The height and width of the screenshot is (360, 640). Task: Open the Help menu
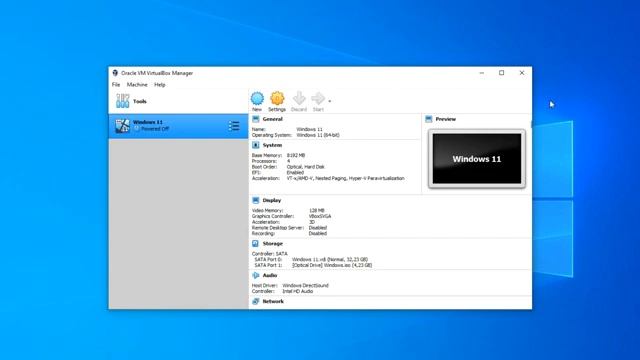160,84
